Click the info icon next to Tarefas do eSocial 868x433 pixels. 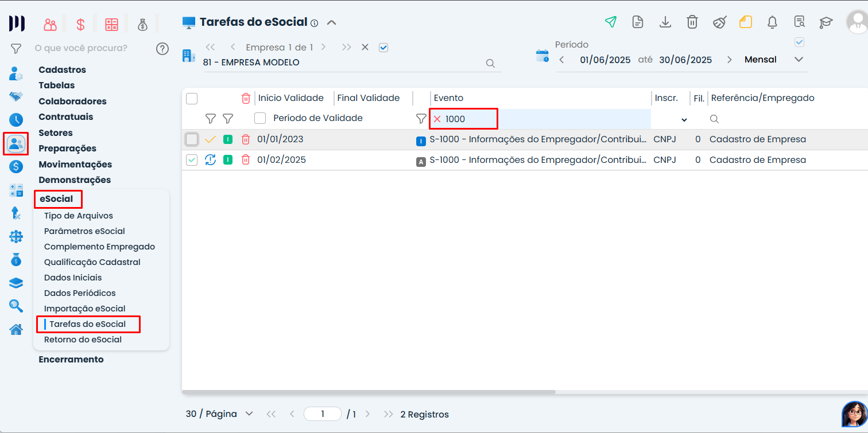tap(314, 24)
